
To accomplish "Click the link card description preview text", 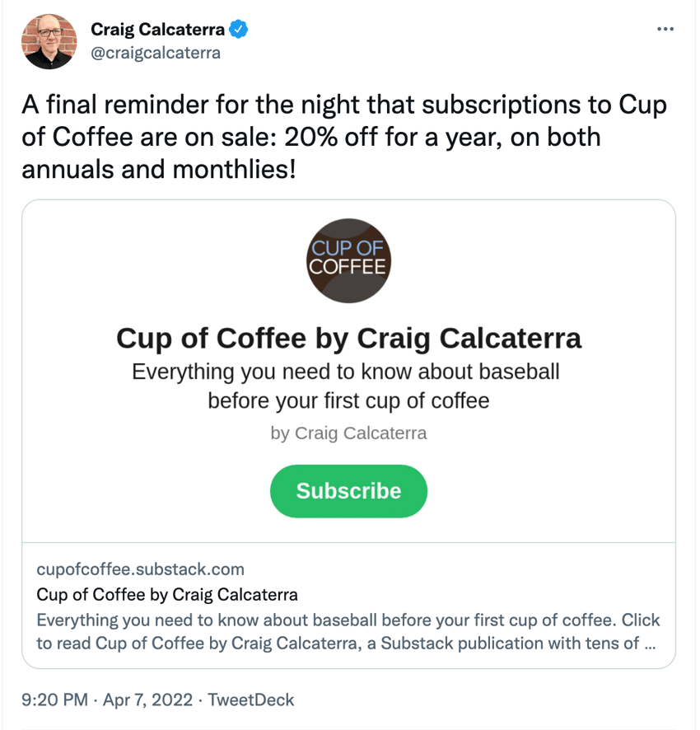I will [348, 631].
